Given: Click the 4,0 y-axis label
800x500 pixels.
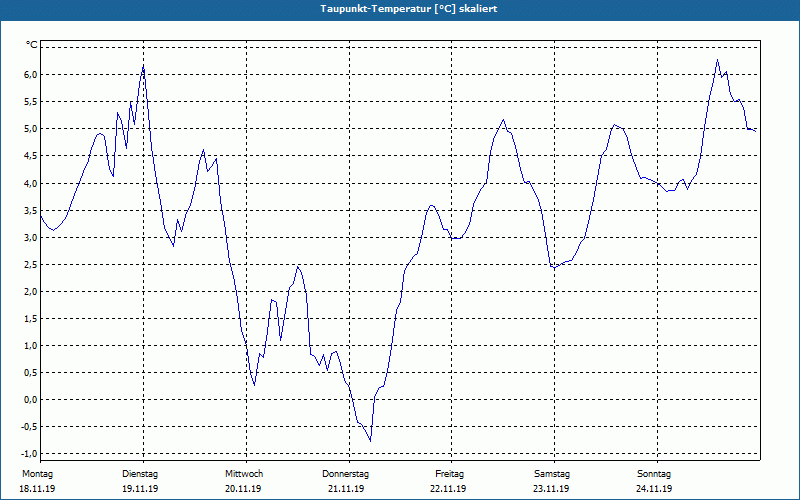Looking at the screenshot, I should coord(31,183).
